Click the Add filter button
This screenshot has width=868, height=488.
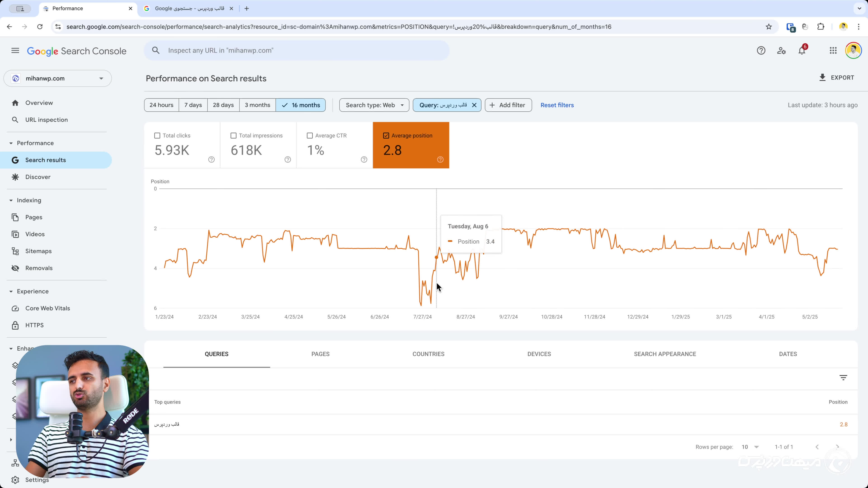pyautogui.click(x=508, y=105)
